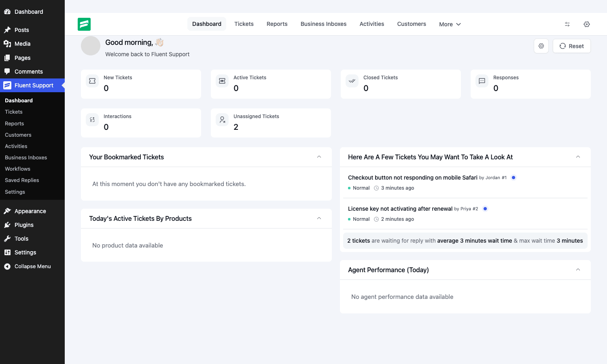Viewport: 607px width, 364px height.
Task: Click the user avatar circle
Action: 91,46
